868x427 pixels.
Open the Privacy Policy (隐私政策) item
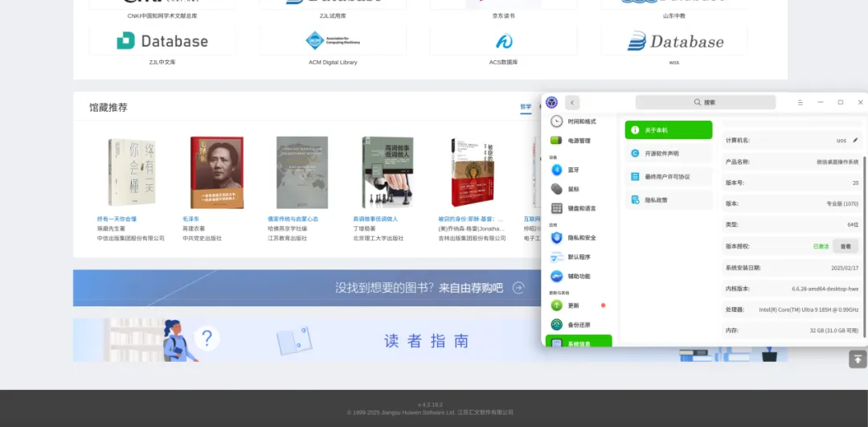(669, 200)
